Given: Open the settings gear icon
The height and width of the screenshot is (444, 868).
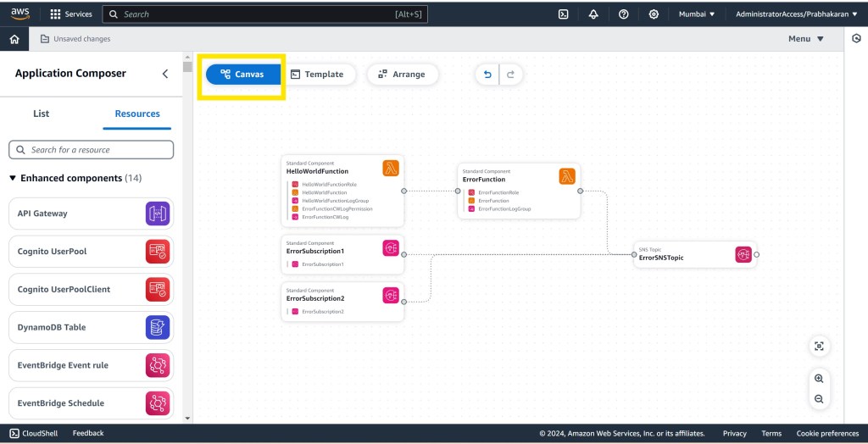Looking at the screenshot, I should (x=654, y=14).
